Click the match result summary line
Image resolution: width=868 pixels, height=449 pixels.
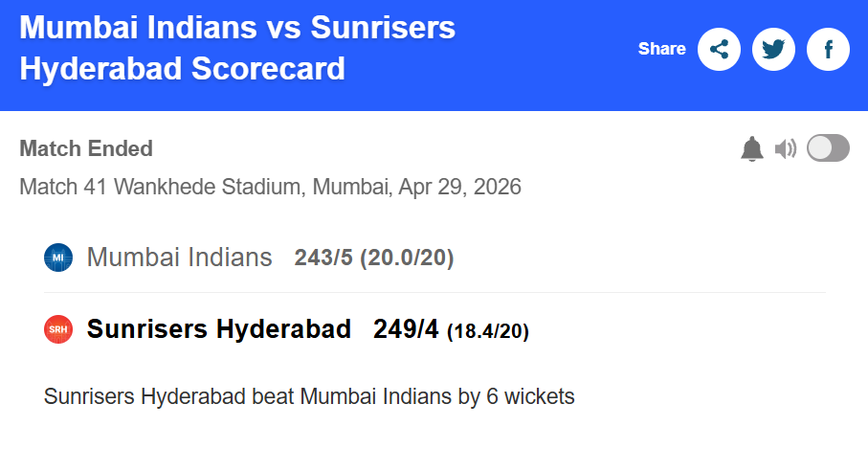pyautogui.click(x=309, y=396)
